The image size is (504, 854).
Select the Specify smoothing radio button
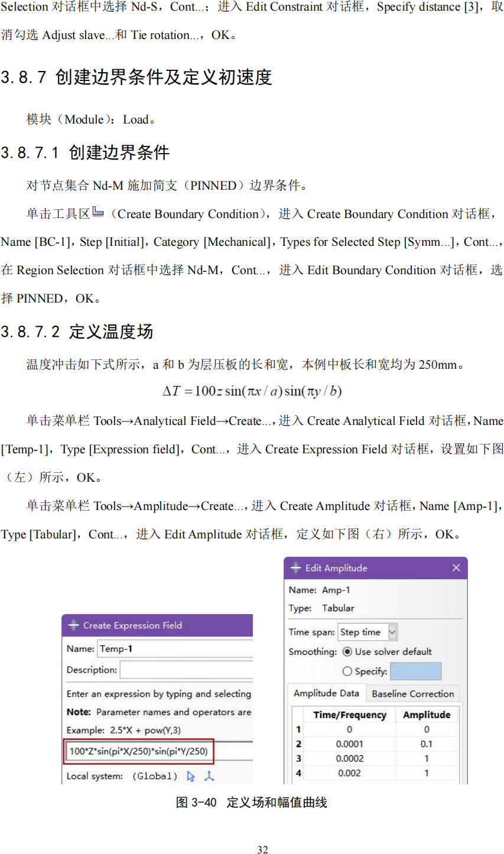click(347, 671)
